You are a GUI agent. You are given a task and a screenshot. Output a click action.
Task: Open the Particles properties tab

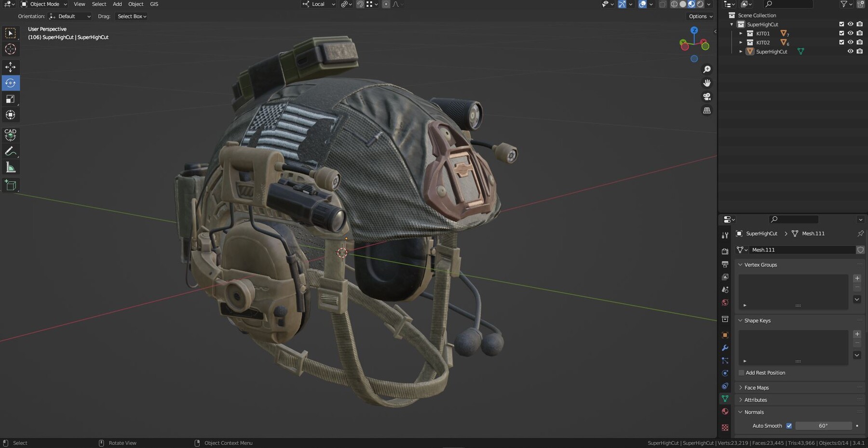[x=725, y=360]
